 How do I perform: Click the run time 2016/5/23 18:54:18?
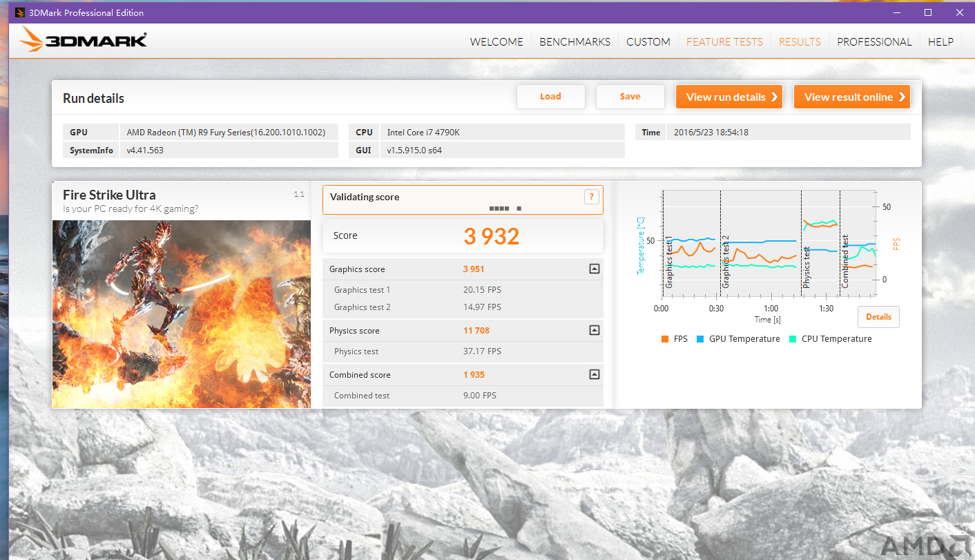[711, 133]
